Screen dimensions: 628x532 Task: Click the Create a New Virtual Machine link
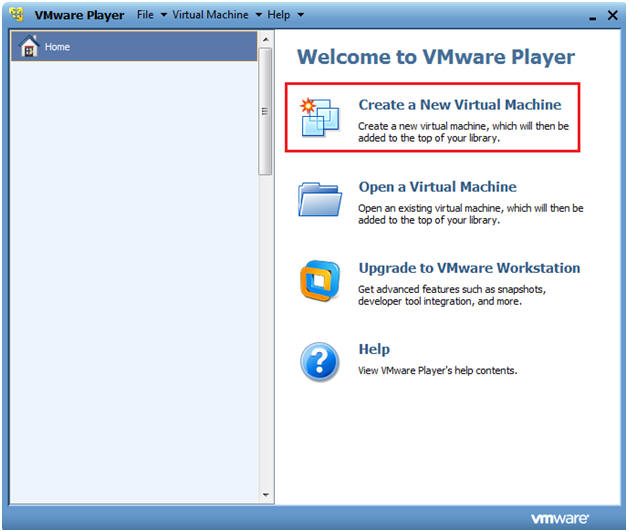pos(460,105)
